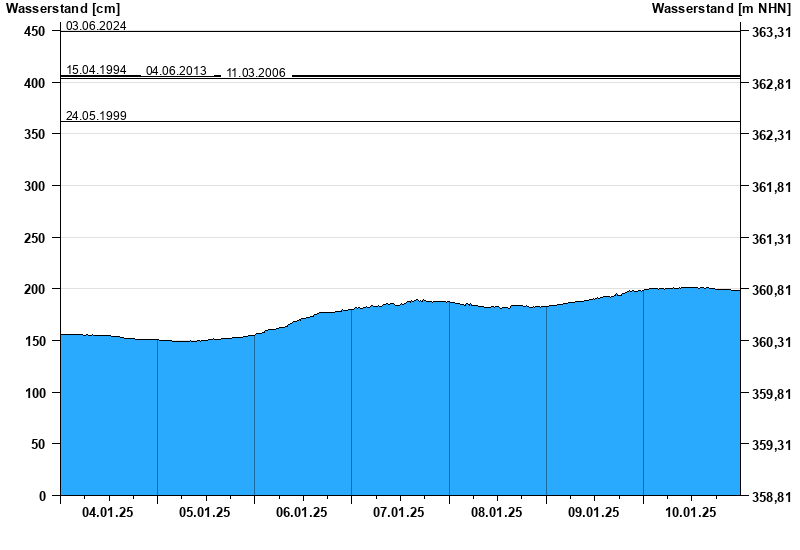Select the 363,31 value on right axis
The image size is (800, 550).
click(x=769, y=32)
